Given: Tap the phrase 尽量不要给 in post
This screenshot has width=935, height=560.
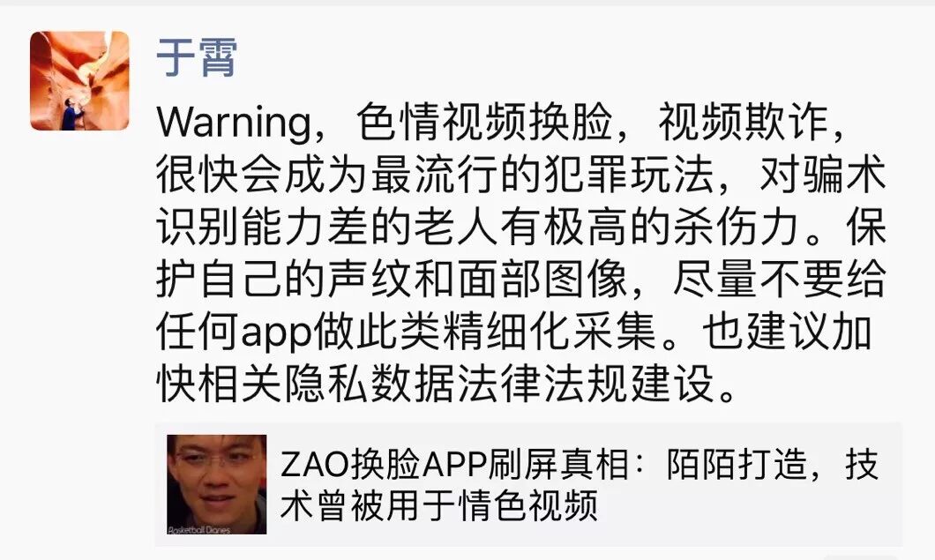Looking at the screenshot, I should (x=779, y=279).
